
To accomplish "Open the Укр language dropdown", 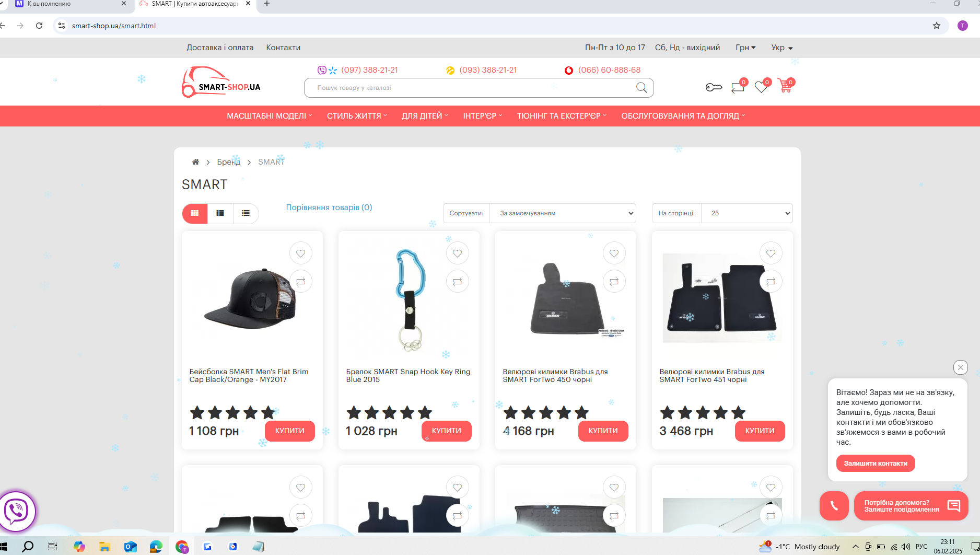I will (x=782, y=48).
